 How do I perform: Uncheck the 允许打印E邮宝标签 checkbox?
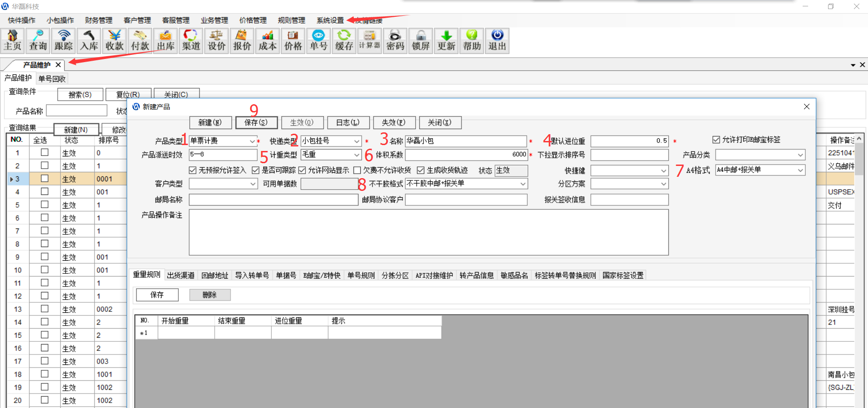click(x=716, y=140)
